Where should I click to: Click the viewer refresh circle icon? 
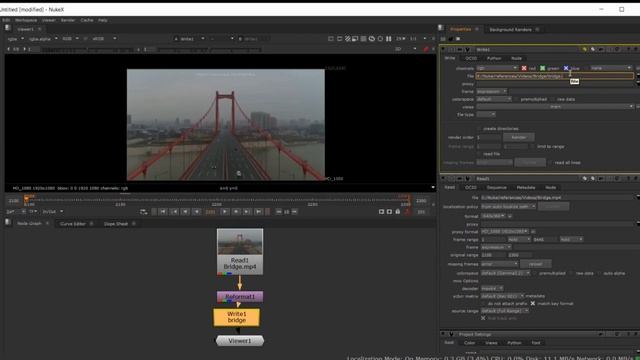pos(380,39)
